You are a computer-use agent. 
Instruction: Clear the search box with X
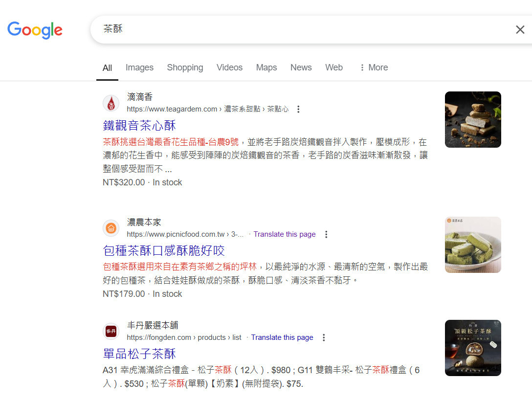point(520,30)
